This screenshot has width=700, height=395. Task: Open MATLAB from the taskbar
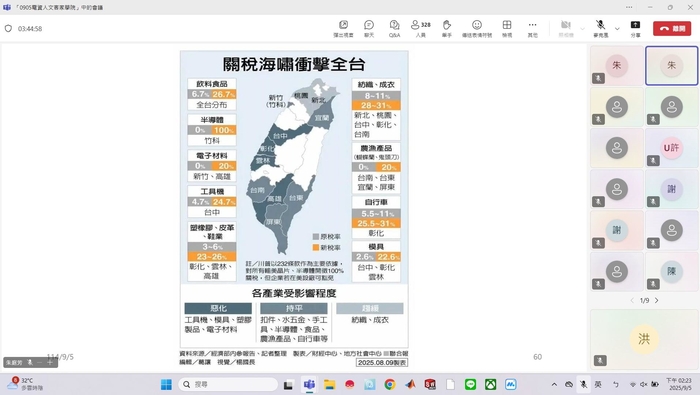click(x=410, y=384)
